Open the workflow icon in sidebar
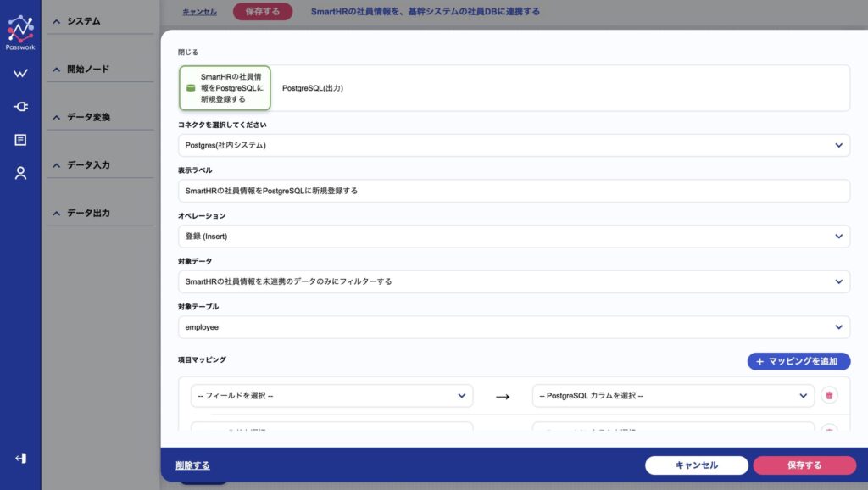868x490 pixels. pyautogui.click(x=20, y=73)
